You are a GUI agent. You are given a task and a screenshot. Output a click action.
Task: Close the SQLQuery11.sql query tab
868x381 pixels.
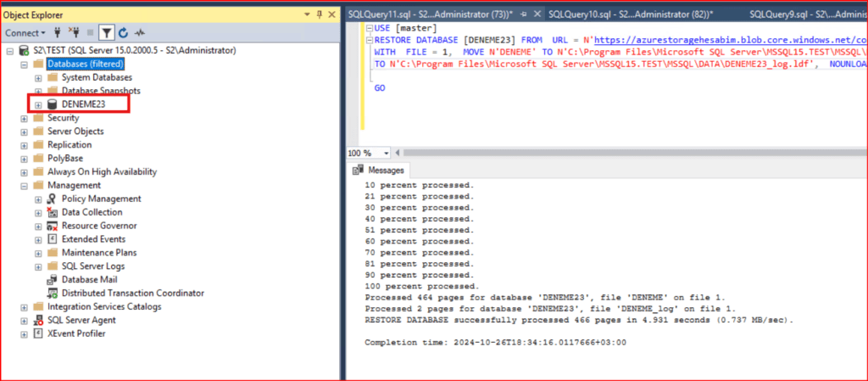click(537, 14)
